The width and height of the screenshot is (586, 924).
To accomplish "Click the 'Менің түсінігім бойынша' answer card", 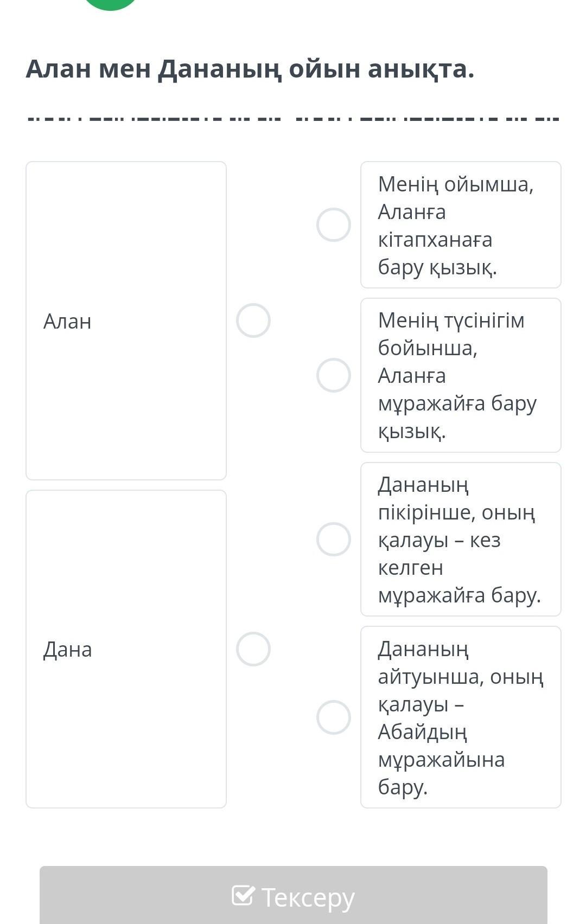I will [461, 375].
